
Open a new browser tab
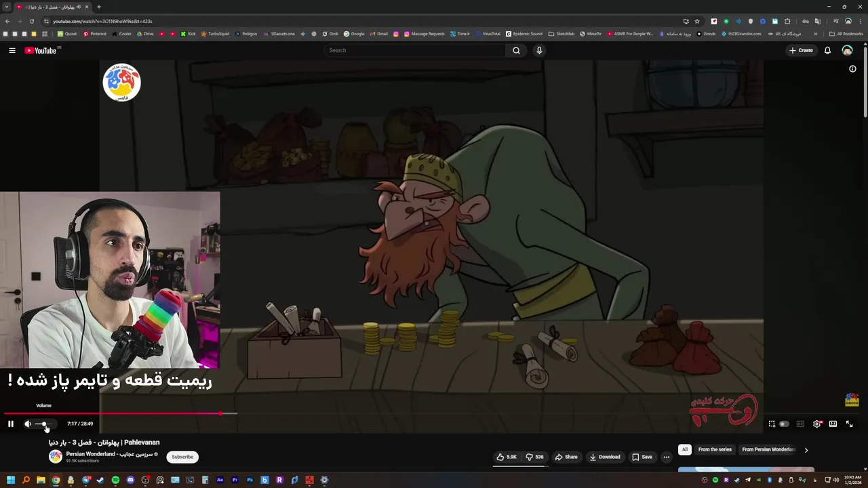(x=99, y=7)
